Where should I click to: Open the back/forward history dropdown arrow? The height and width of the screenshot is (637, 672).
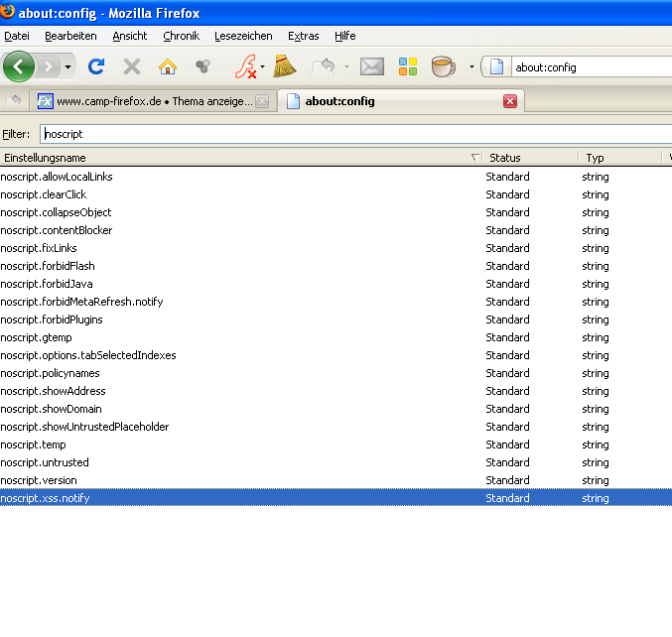[67, 66]
